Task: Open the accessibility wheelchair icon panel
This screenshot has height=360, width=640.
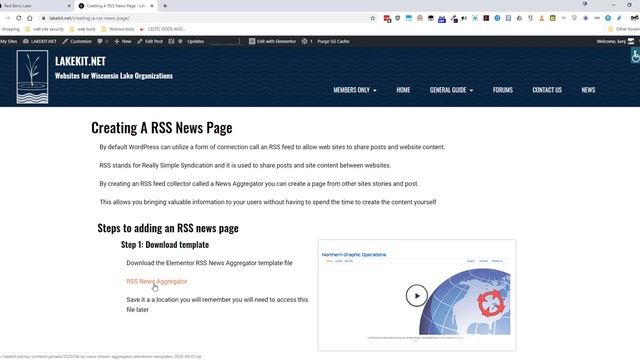Action: [635, 56]
